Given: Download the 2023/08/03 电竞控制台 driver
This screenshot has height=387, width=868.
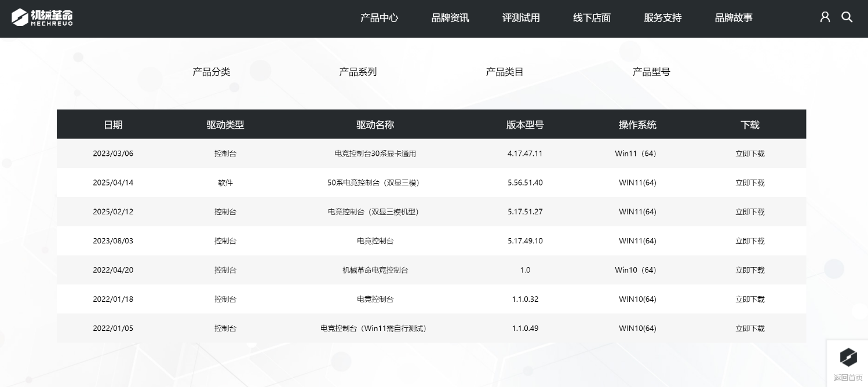Looking at the screenshot, I should (x=750, y=241).
